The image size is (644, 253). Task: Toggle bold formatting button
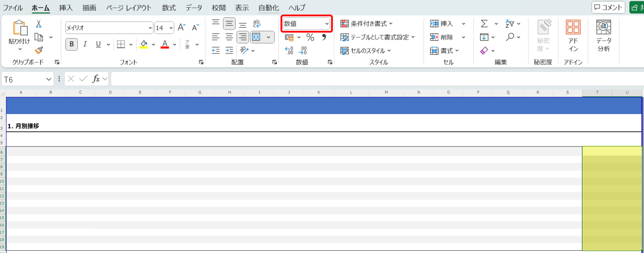pos(72,44)
